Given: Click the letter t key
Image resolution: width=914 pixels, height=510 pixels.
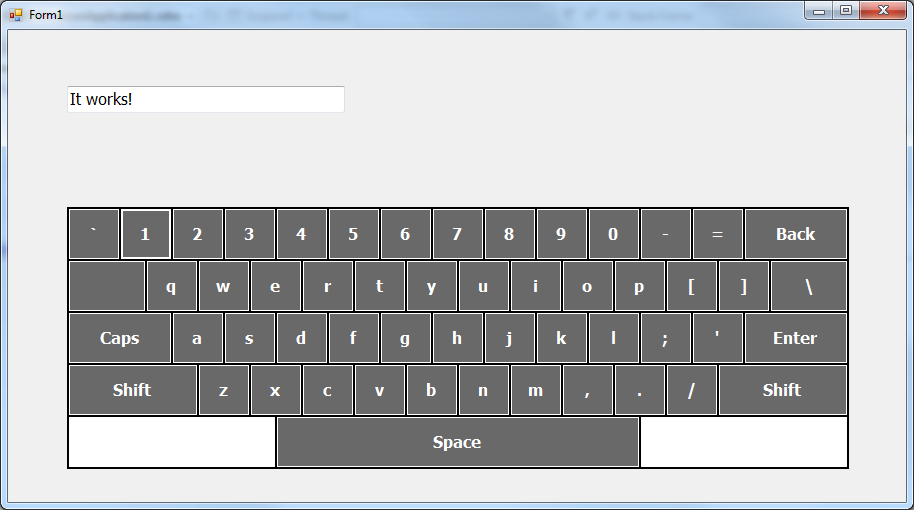Looking at the screenshot, I should click(379, 286).
